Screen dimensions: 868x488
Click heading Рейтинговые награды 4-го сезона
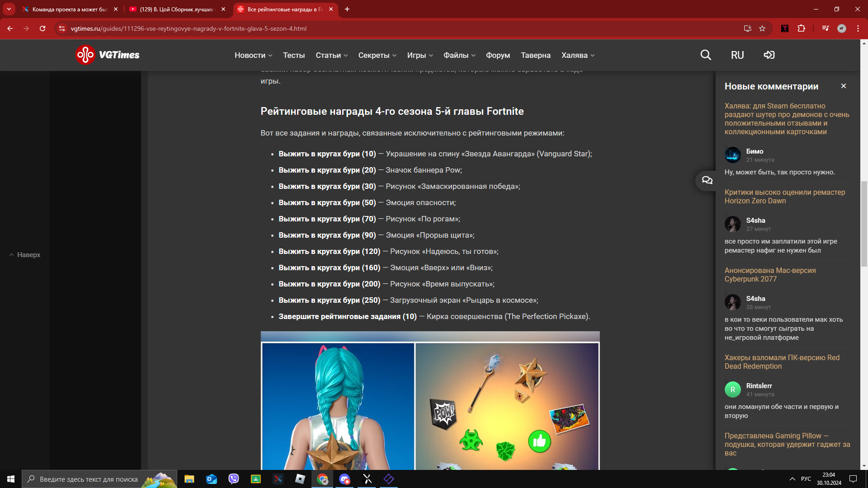pos(392,111)
